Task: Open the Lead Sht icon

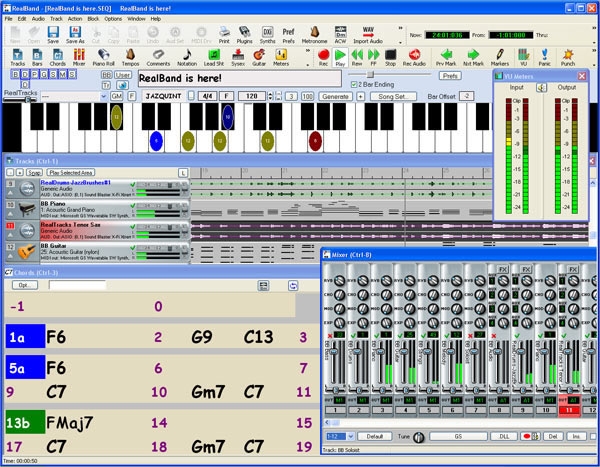Action: 214,57
